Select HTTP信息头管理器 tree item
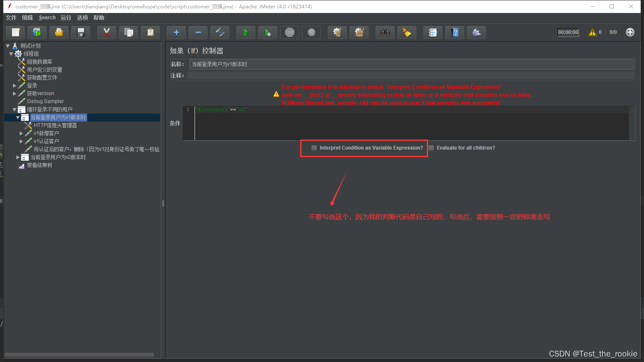Screen dimensions: 644x362 55,125
